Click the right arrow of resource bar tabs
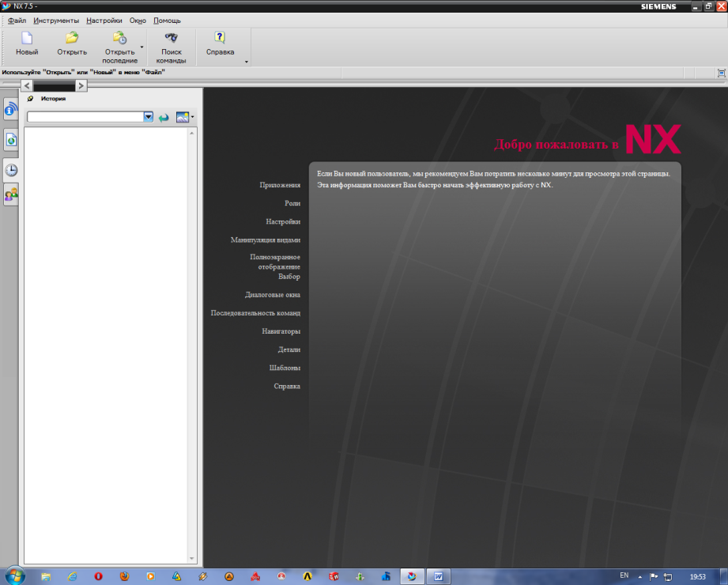 (x=81, y=85)
